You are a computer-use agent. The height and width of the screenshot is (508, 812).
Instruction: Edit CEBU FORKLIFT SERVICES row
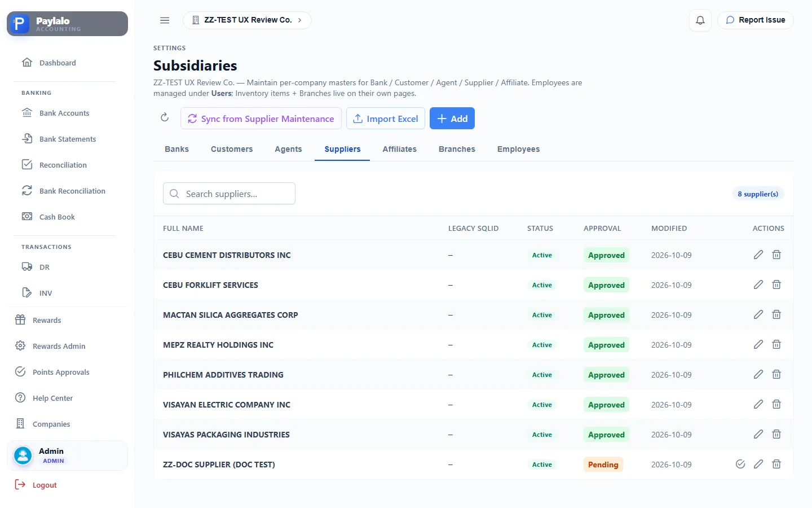click(x=758, y=285)
